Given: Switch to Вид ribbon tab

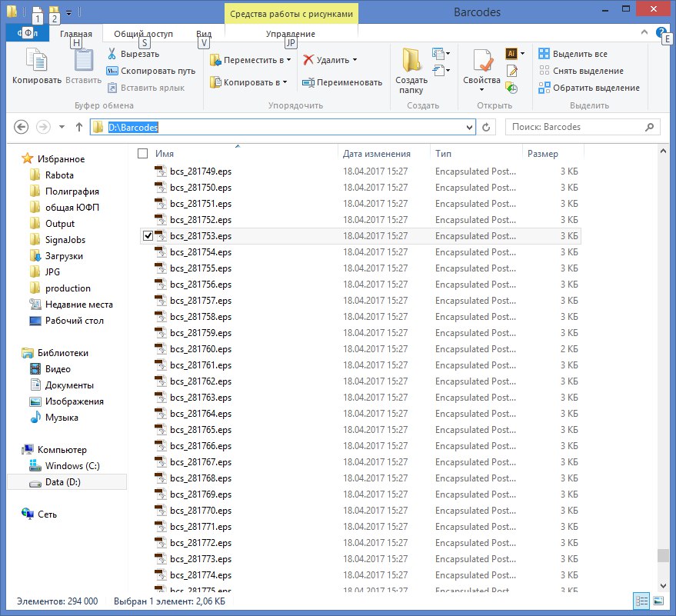Looking at the screenshot, I should 204,34.
